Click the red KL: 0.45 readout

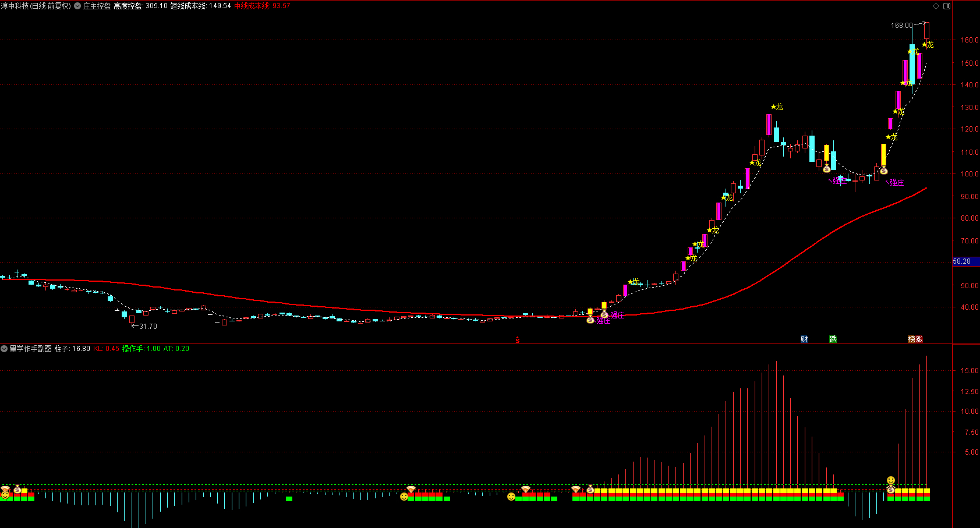pyautogui.click(x=106, y=349)
